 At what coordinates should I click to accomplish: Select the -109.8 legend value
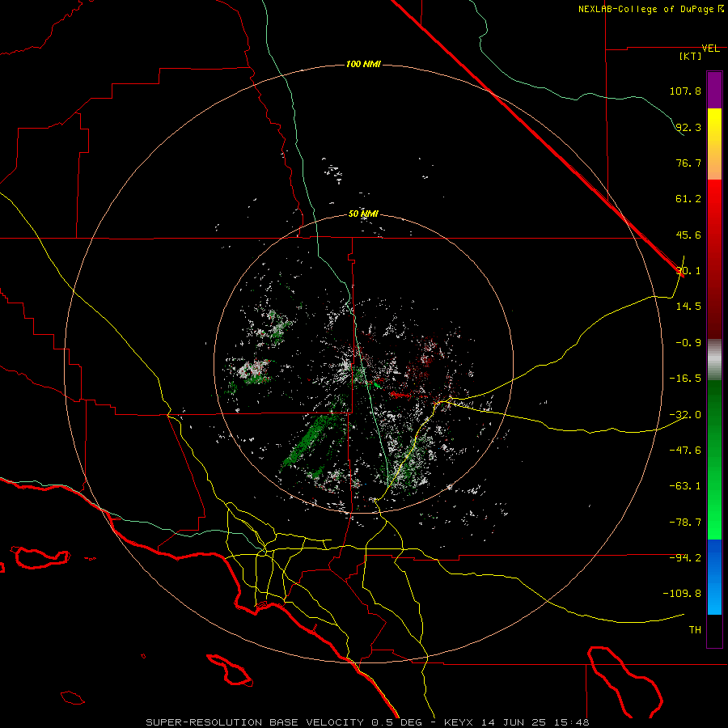pyautogui.click(x=682, y=594)
